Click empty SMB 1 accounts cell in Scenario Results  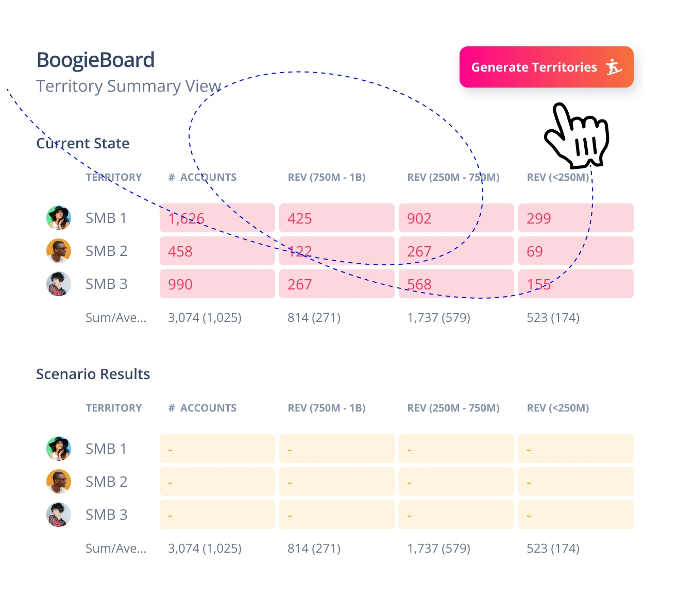pos(217,449)
